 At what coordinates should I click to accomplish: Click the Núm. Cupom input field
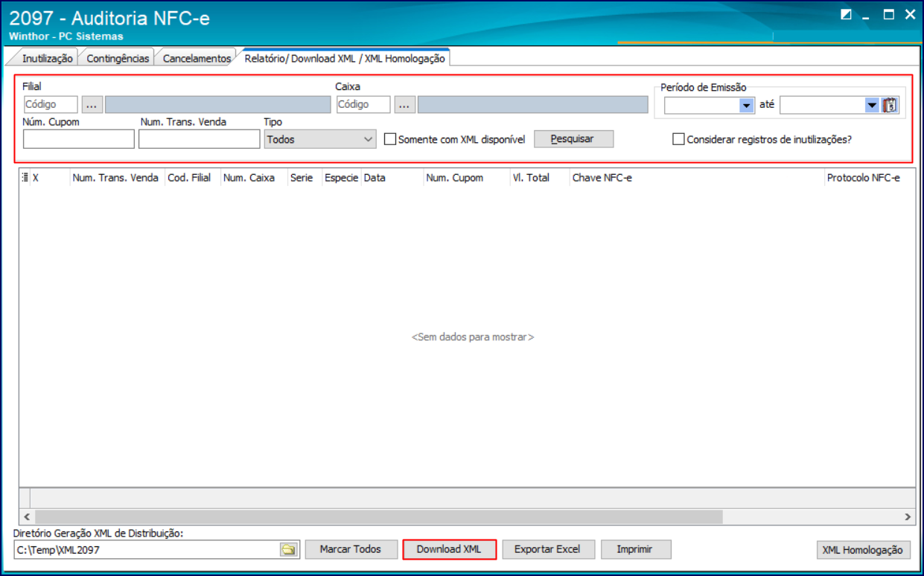pyautogui.click(x=78, y=139)
